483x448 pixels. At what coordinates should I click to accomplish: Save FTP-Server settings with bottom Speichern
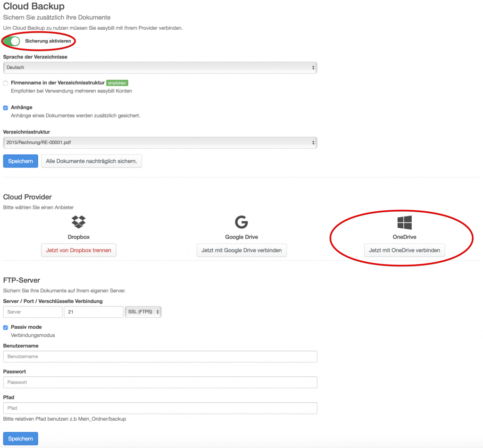point(21,439)
